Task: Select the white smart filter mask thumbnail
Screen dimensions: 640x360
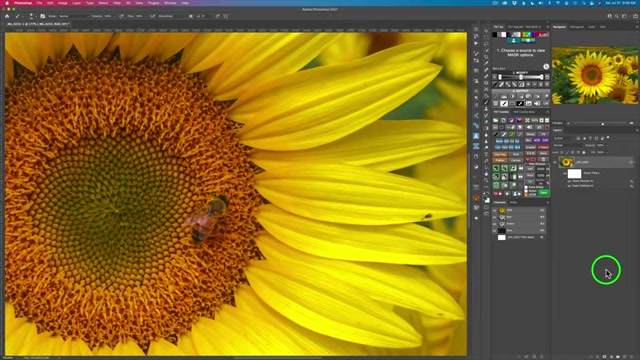Action: (574, 173)
